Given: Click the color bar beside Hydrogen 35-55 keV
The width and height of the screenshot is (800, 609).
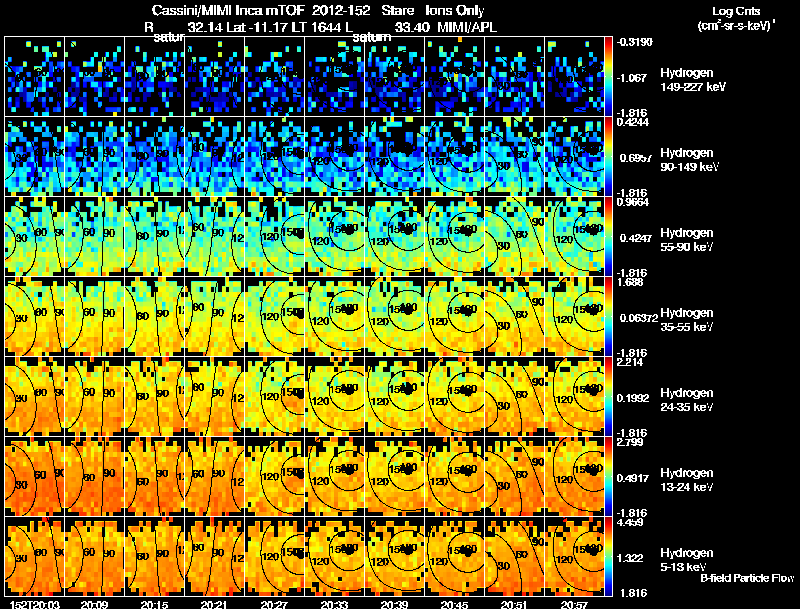Looking at the screenshot, I should pyautogui.click(x=608, y=317).
